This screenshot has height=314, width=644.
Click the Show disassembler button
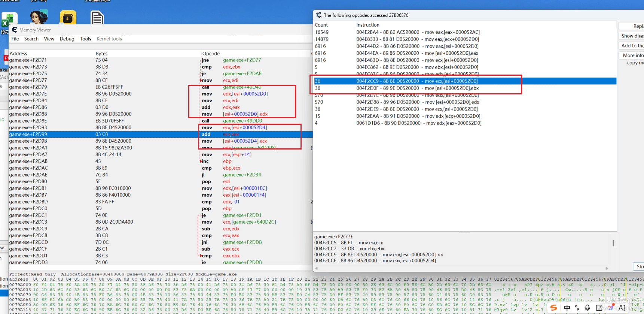[x=632, y=36]
